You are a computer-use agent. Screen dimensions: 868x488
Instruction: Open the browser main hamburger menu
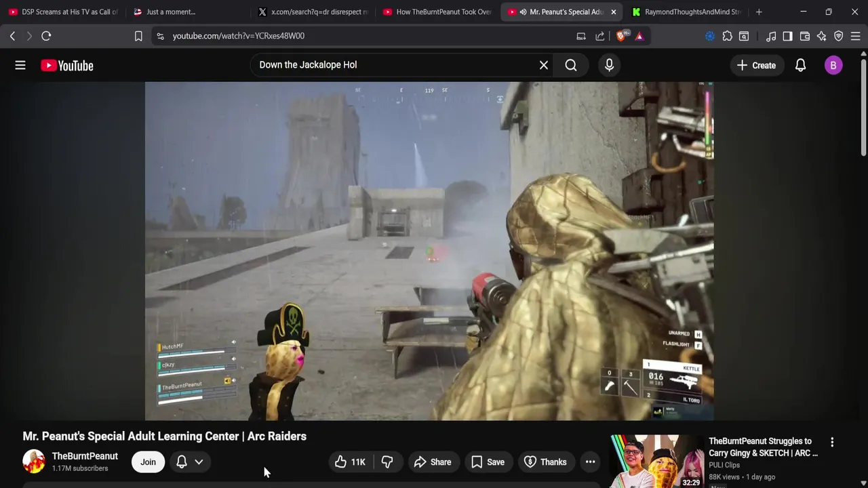click(856, 36)
